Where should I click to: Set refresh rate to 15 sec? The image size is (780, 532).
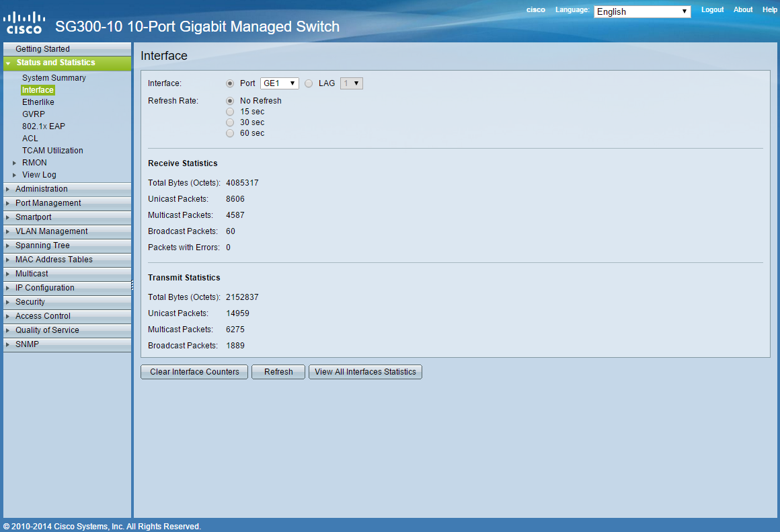tap(230, 112)
